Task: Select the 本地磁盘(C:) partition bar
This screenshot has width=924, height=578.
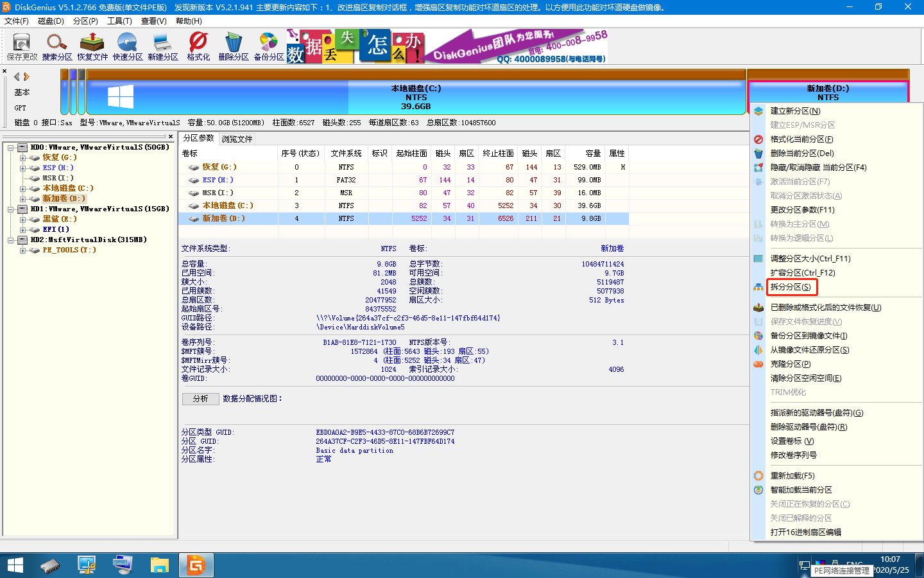Action: click(416, 97)
